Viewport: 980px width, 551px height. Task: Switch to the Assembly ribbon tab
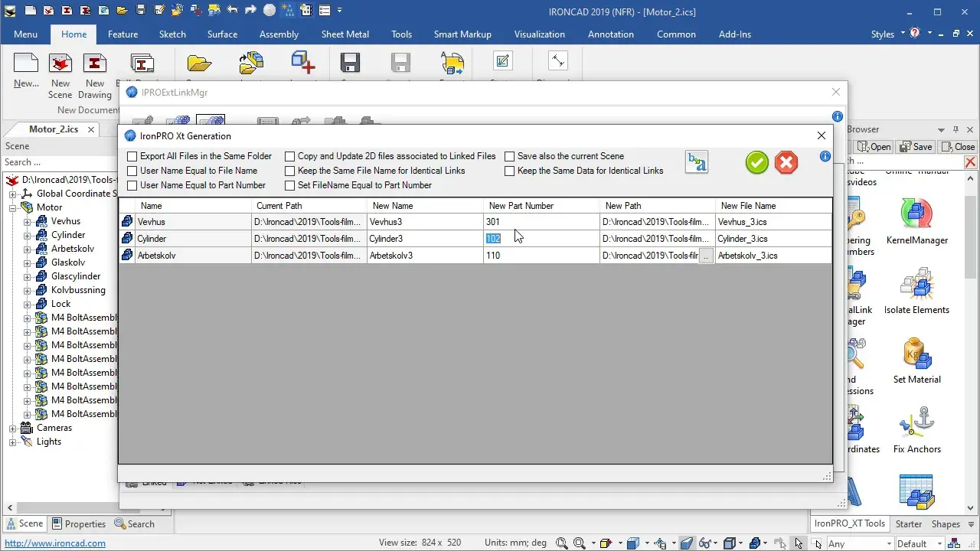pyautogui.click(x=279, y=34)
